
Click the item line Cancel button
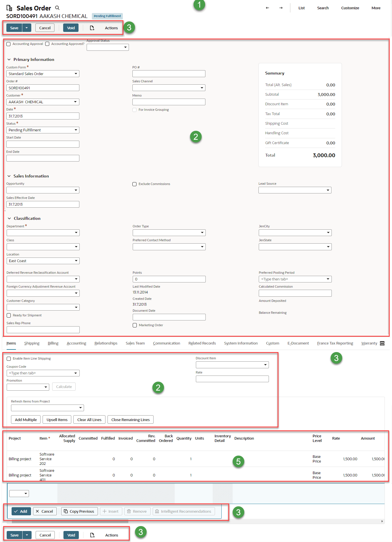[44, 511]
